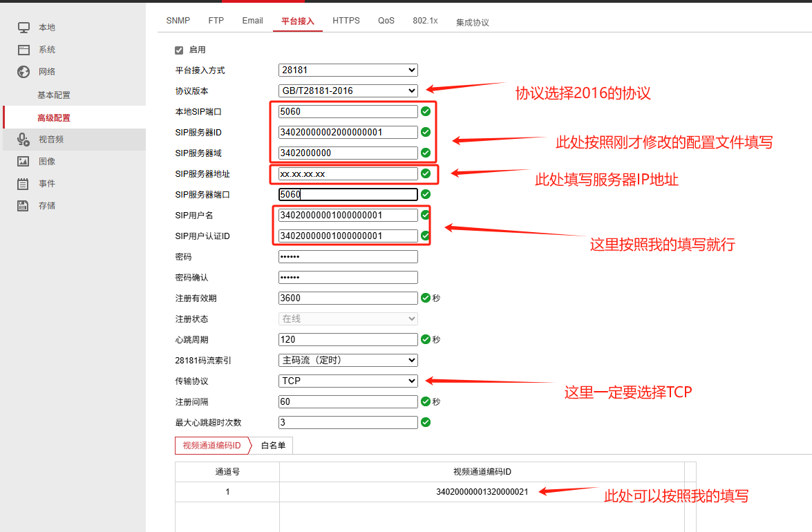Screen dimensions: 812x532
Task: Click the 本地SIP端口 input field
Action: coord(348,111)
